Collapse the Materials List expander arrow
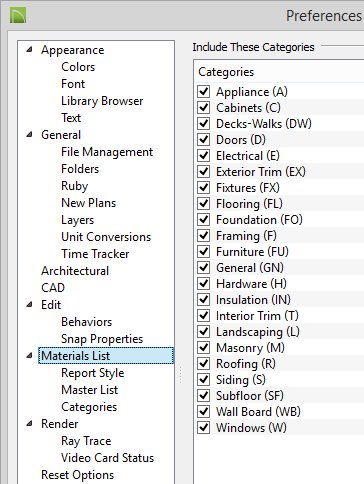Image resolution: width=364 pixels, height=484 pixels. pos(30,356)
